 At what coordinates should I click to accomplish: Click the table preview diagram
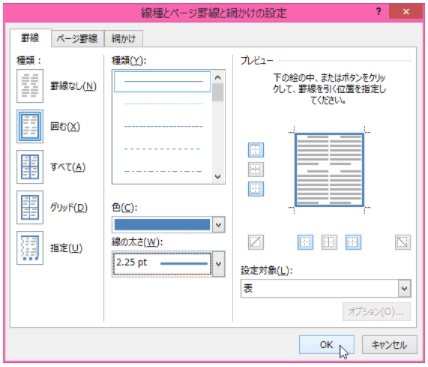pos(329,170)
